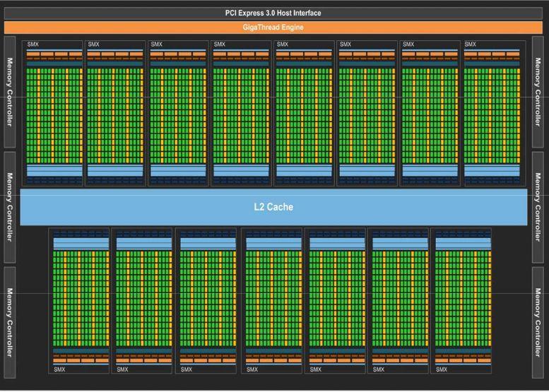Image resolution: width=549 pixels, height=392 pixels.
Task: Select the orange GigaThread Engine bar
Action: click(x=273, y=28)
